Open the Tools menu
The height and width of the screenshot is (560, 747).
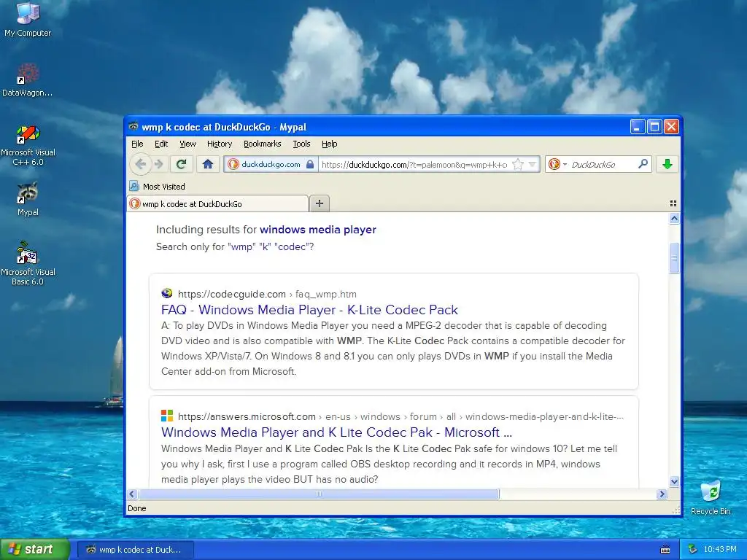click(301, 144)
